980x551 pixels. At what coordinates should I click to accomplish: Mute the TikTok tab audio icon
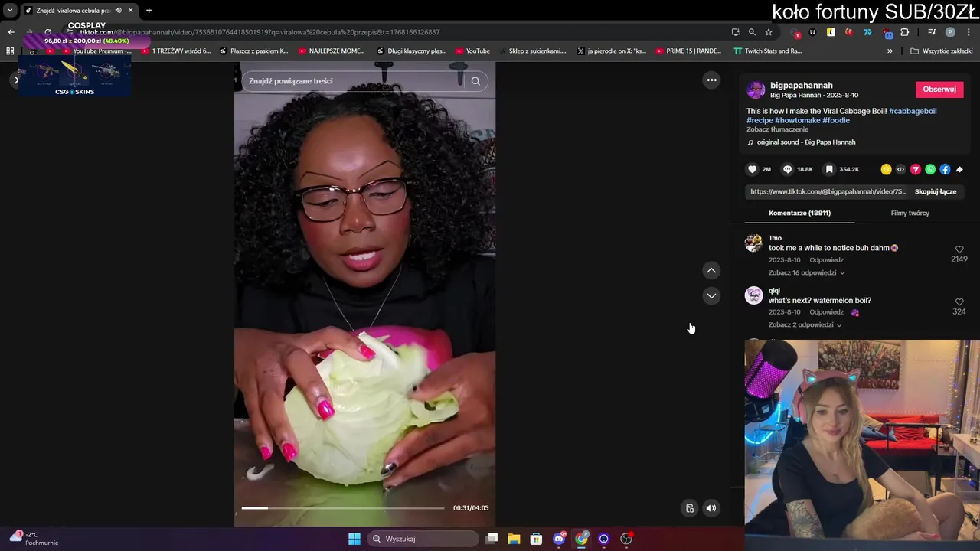click(118, 11)
